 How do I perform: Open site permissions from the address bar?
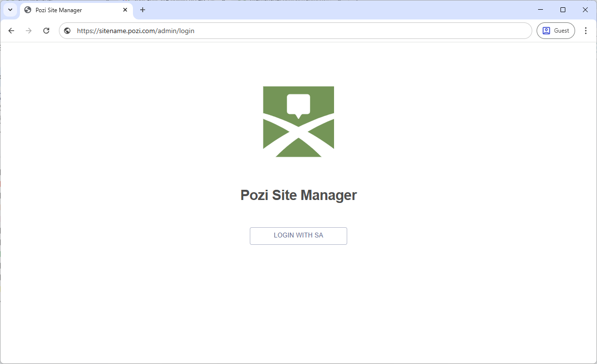[x=67, y=30]
